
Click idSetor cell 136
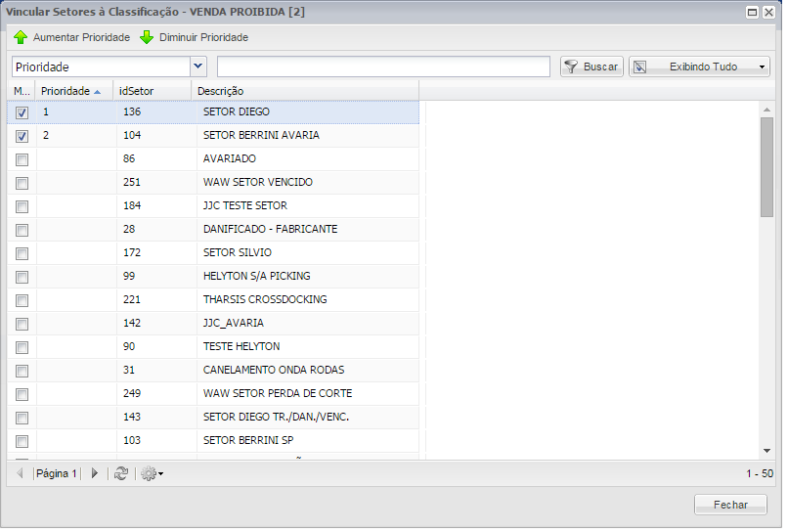pyautogui.click(x=156, y=111)
